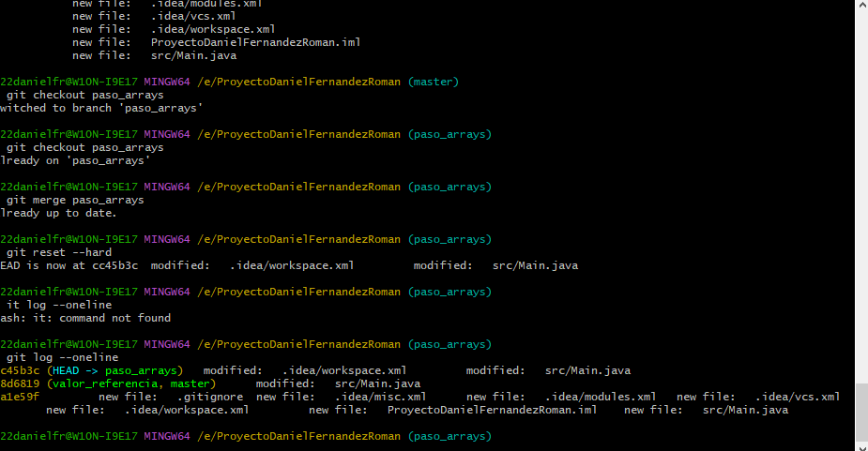
Task: Click 'src/Main.java' on the last log output line
Action: pos(746,411)
